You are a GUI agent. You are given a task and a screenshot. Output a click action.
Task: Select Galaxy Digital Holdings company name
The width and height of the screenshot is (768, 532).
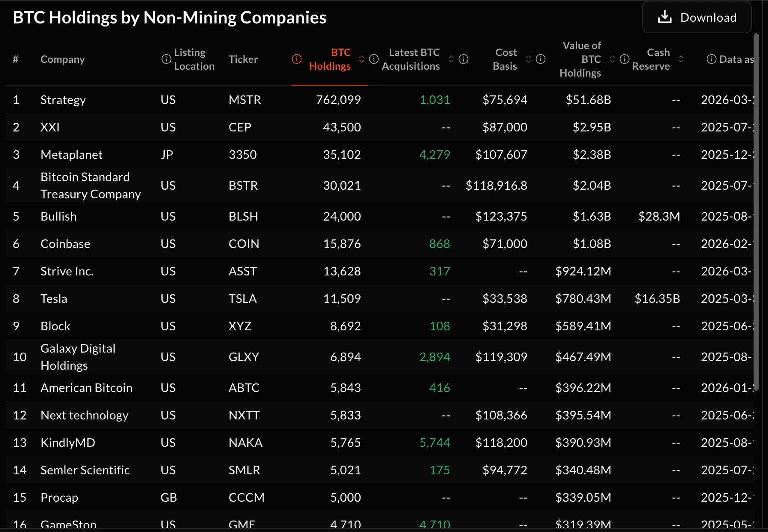pos(78,357)
